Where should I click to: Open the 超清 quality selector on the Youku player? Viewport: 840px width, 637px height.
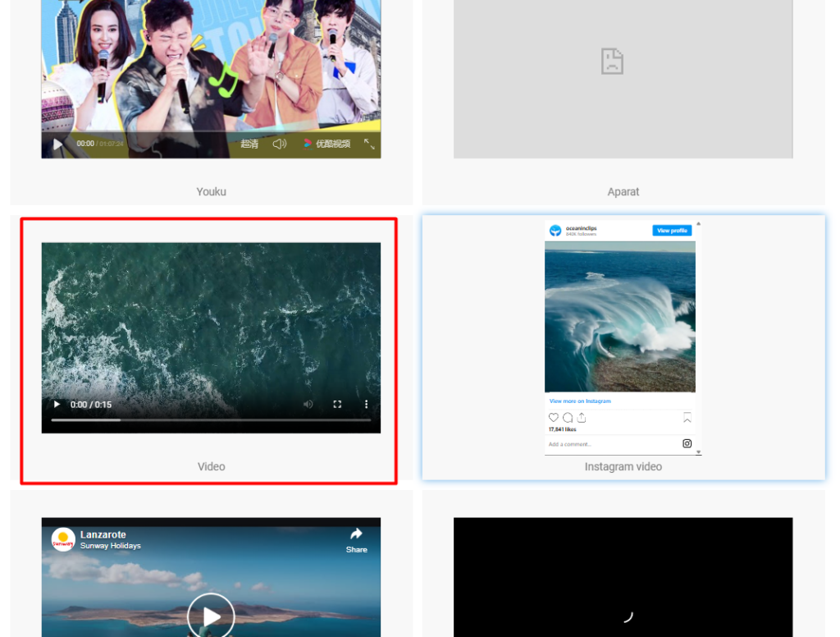point(249,144)
